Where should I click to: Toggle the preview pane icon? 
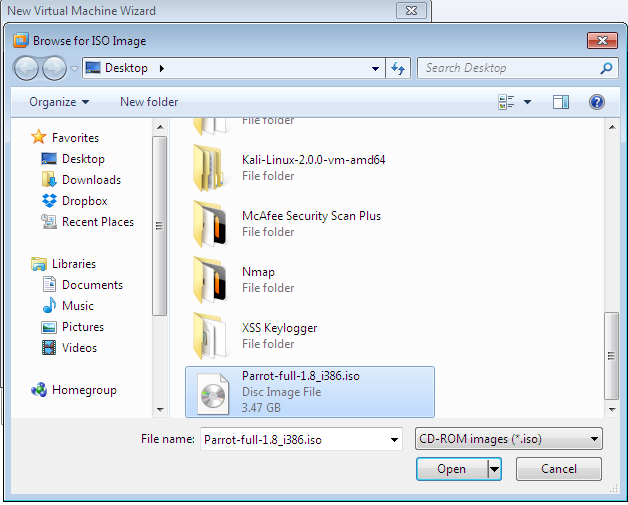pyautogui.click(x=561, y=102)
